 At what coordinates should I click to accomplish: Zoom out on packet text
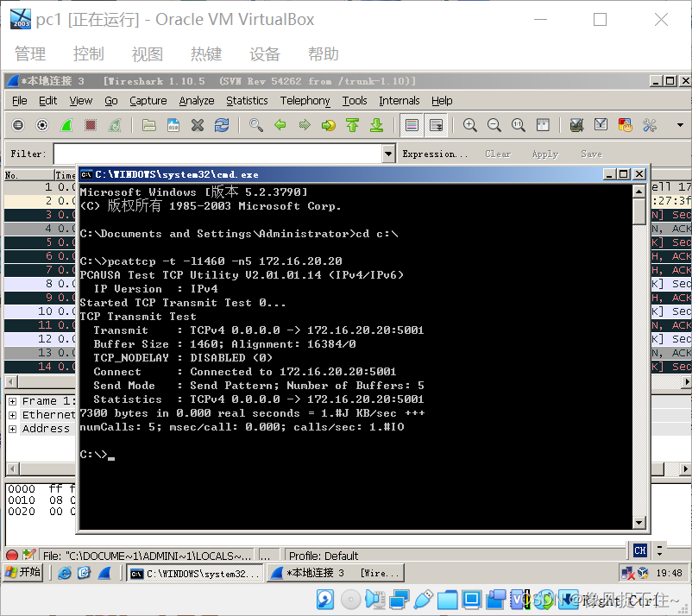click(494, 125)
